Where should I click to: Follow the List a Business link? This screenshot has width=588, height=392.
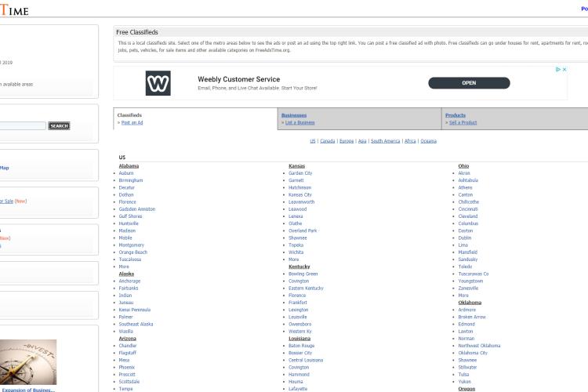pos(299,122)
